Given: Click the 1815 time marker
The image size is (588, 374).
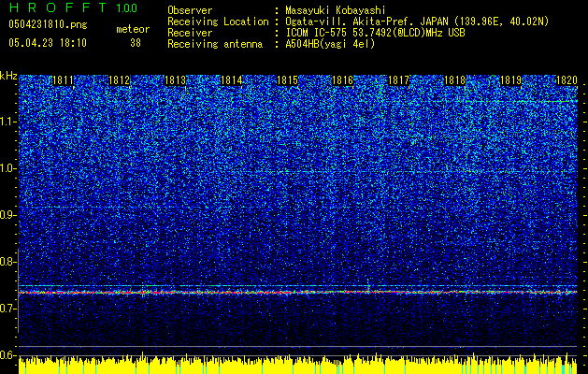Looking at the screenshot, I should point(287,80).
